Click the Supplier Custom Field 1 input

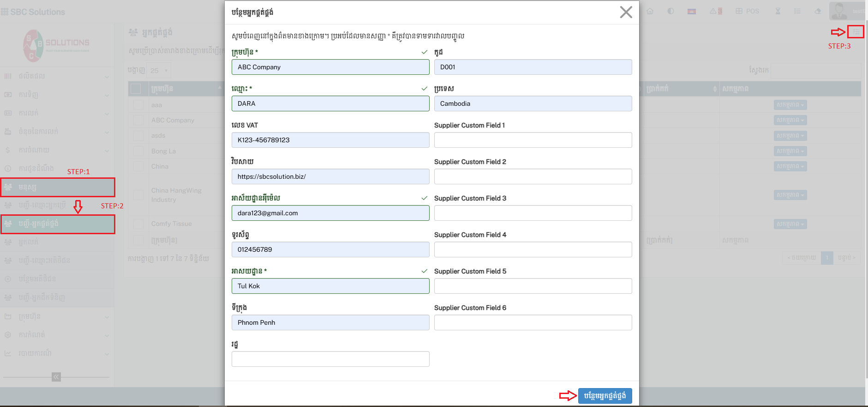click(x=533, y=140)
